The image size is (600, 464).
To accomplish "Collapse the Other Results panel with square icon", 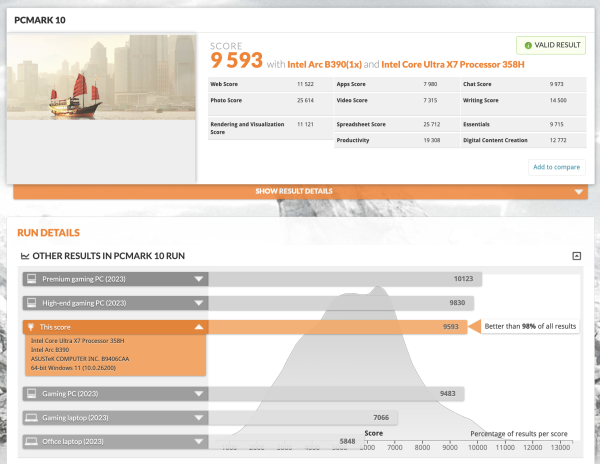I will click(576, 256).
